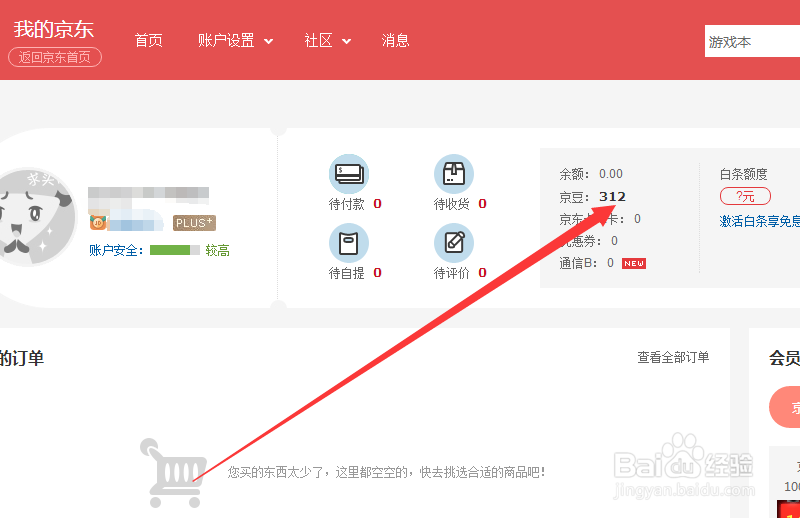Open the 账户设置 menu item
Screen dimensions: 800x518
click(x=226, y=40)
